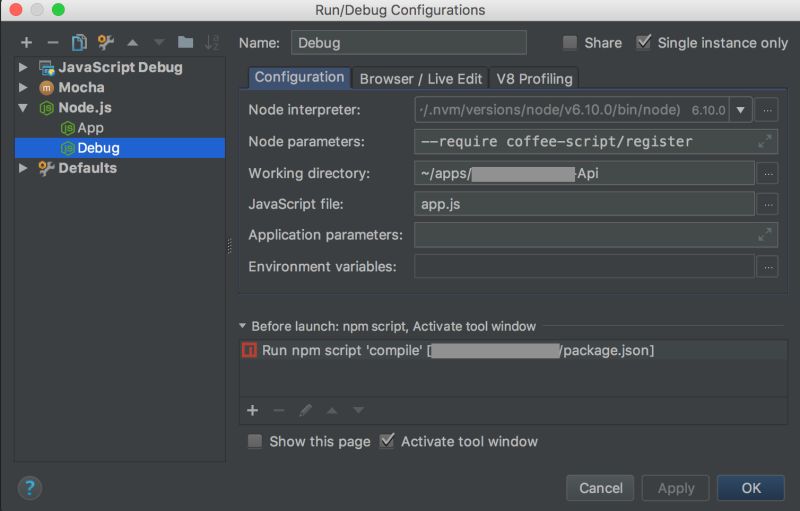Open Node interpreter dropdown list
This screenshot has width=800, height=511.
pos(740,110)
